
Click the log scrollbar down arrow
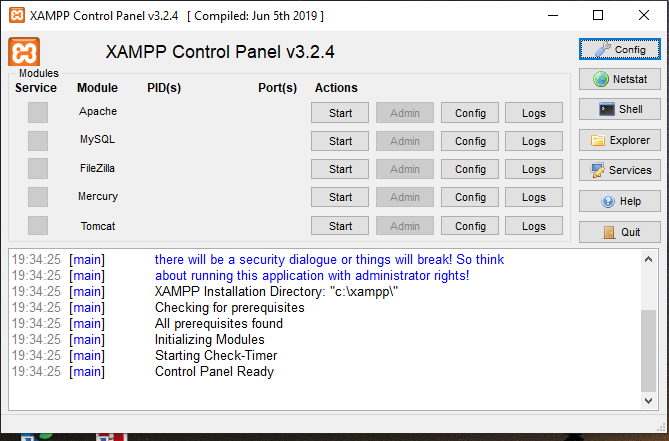tap(649, 400)
